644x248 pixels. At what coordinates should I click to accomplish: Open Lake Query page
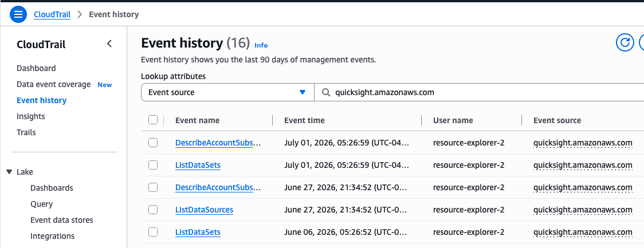tap(41, 204)
